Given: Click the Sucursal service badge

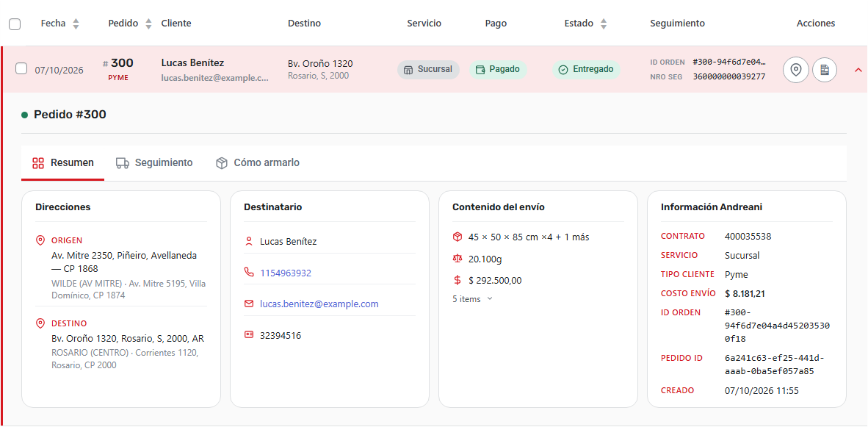Looking at the screenshot, I should (x=428, y=70).
